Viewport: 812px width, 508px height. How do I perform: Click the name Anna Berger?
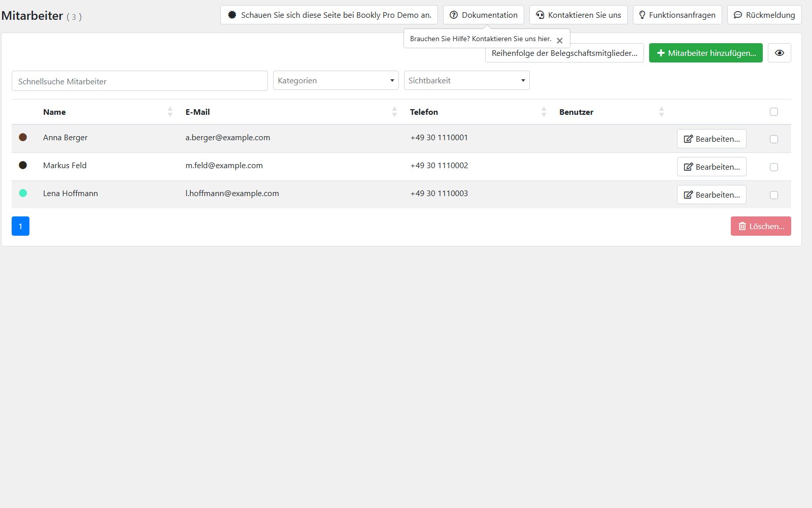pos(65,137)
